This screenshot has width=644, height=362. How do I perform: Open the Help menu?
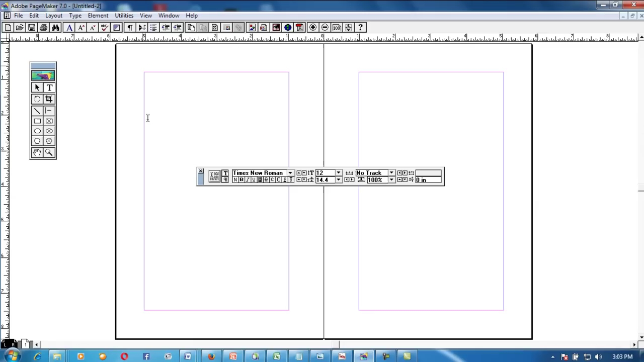(192, 16)
